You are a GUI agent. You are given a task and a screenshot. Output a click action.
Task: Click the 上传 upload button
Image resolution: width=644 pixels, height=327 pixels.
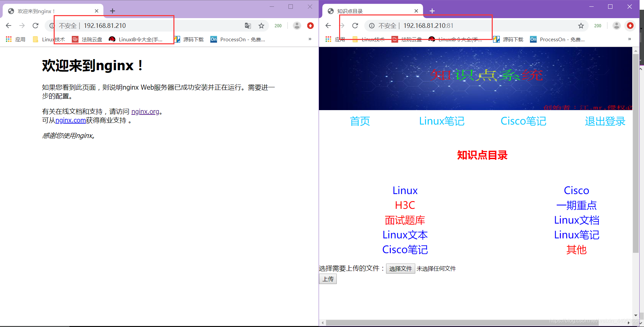click(327, 279)
